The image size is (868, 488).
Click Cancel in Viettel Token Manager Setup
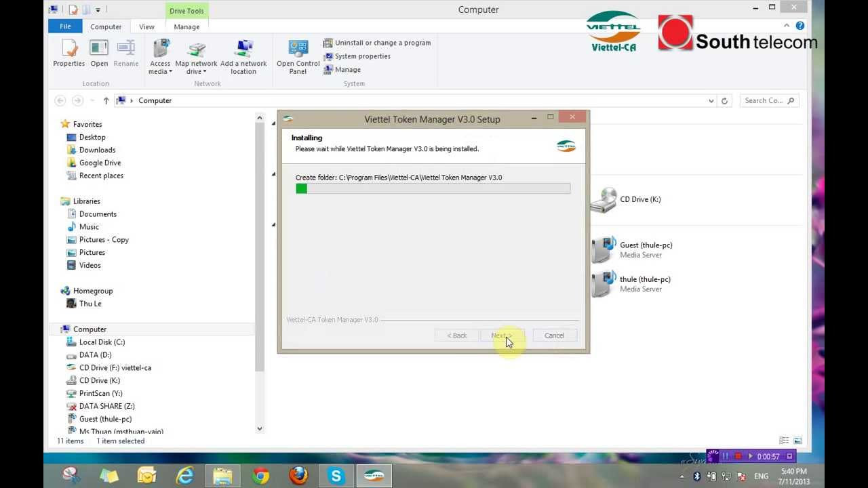(554, 335)
